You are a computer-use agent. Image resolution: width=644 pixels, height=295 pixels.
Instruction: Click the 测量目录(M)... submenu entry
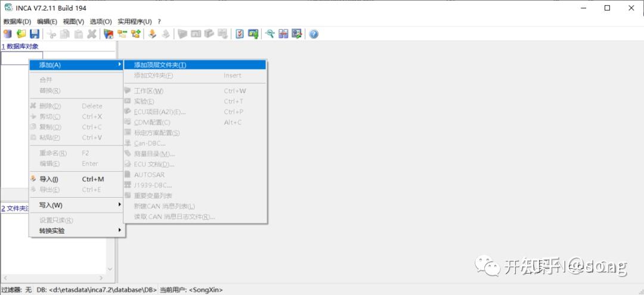point(194,154)
